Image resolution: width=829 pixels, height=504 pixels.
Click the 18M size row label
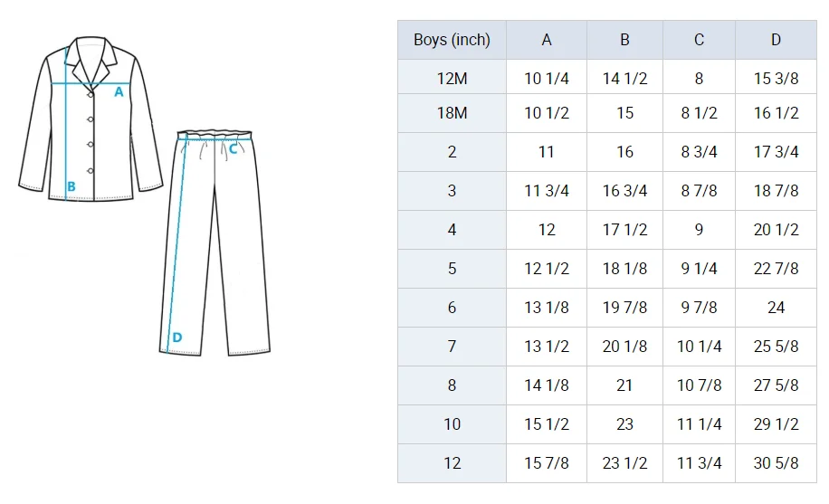452,113
